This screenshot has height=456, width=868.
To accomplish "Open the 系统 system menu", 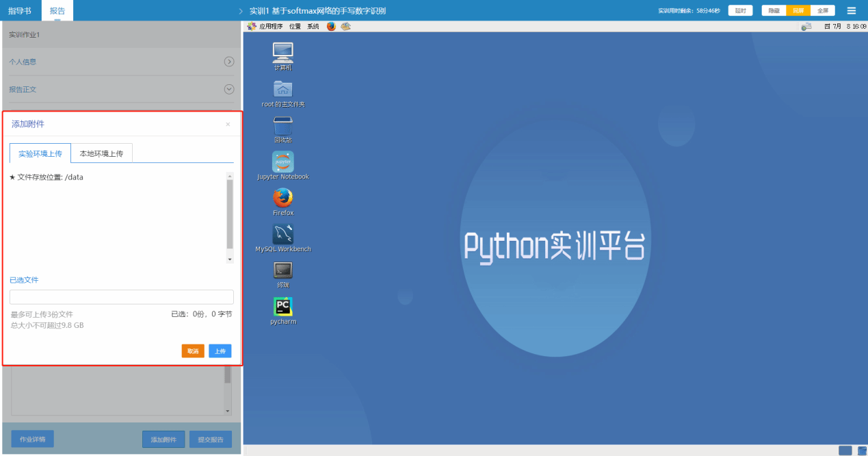I will [313, 26].
